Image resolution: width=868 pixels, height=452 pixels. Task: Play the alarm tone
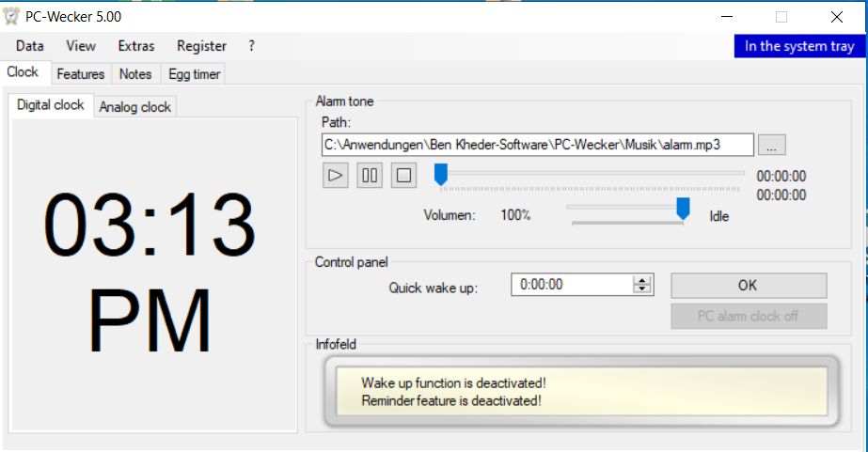click(x=335, y=176)
